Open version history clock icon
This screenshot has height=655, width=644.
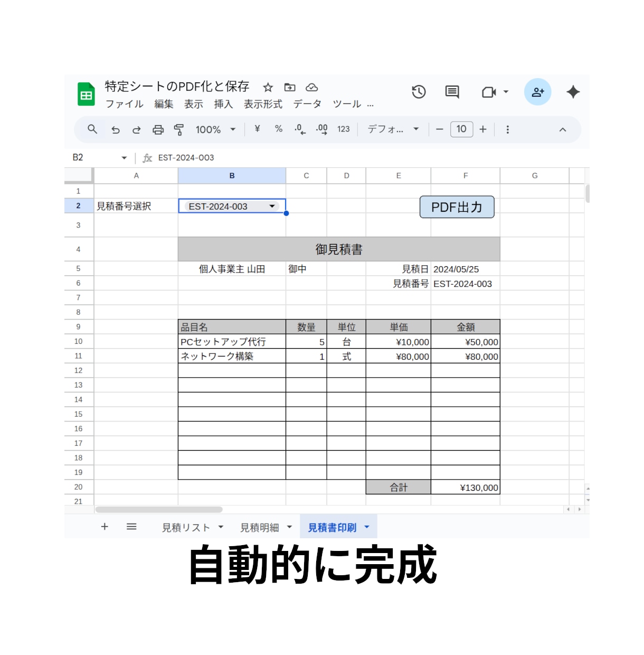[419, 92]
